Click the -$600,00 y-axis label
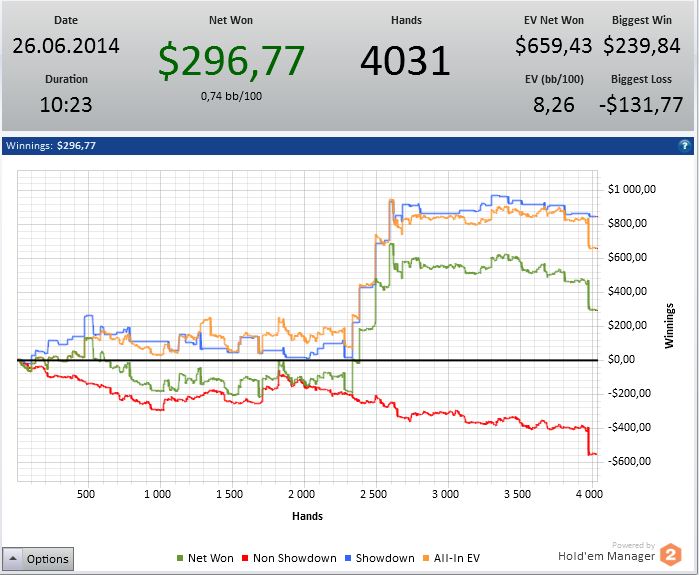Image resolution: width=699 pixels, height=575 pixels. point(629,461)
